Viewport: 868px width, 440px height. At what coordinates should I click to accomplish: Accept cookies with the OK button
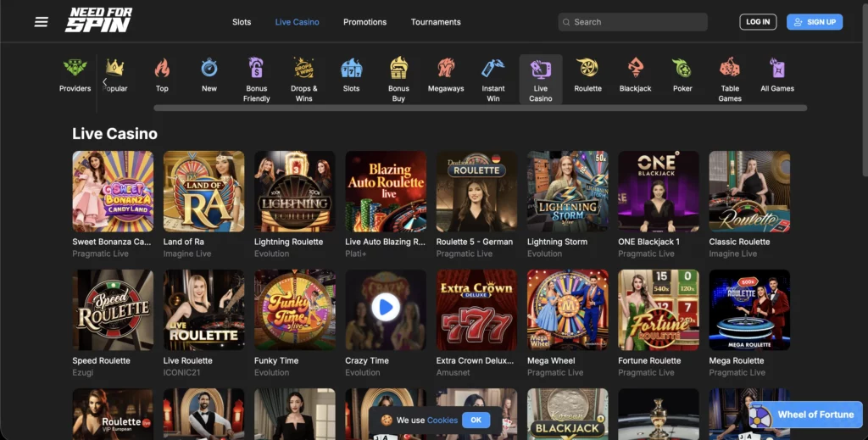pos(476,420)
